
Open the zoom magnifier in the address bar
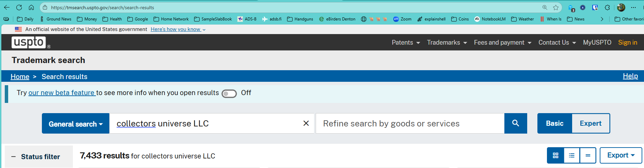(545, 7)
